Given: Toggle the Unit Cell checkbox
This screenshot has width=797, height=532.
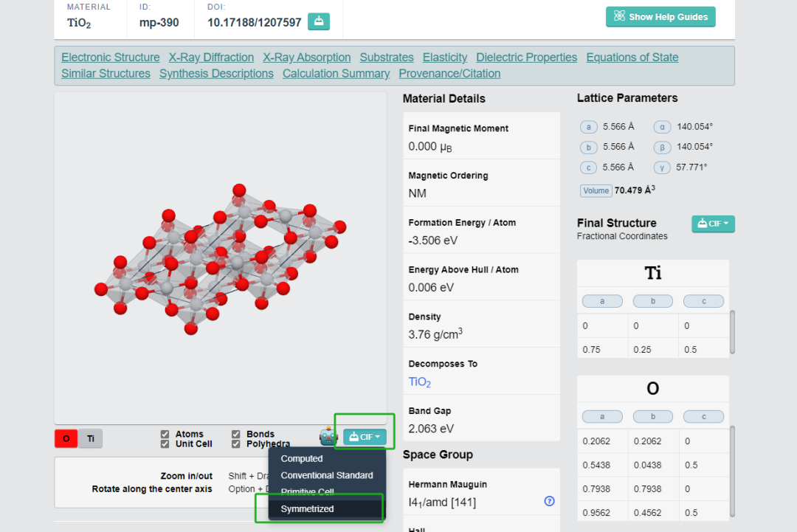Looking at the screenshot, I should pos(165,444).
